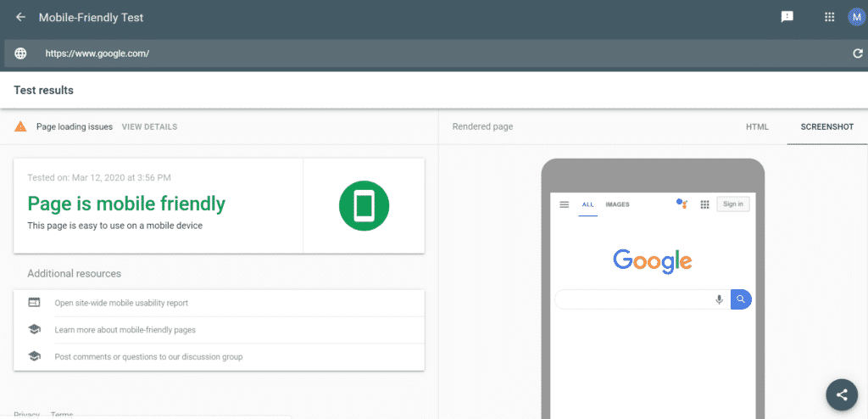This screenshot has width=868, height=419.
Task: Click Sign in button in phone preview
Action: (x=733, y=204)
